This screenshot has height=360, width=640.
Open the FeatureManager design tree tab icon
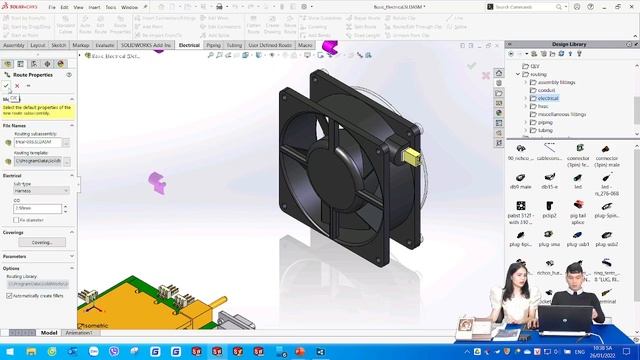pyautogui.click(x=8, y=64)
